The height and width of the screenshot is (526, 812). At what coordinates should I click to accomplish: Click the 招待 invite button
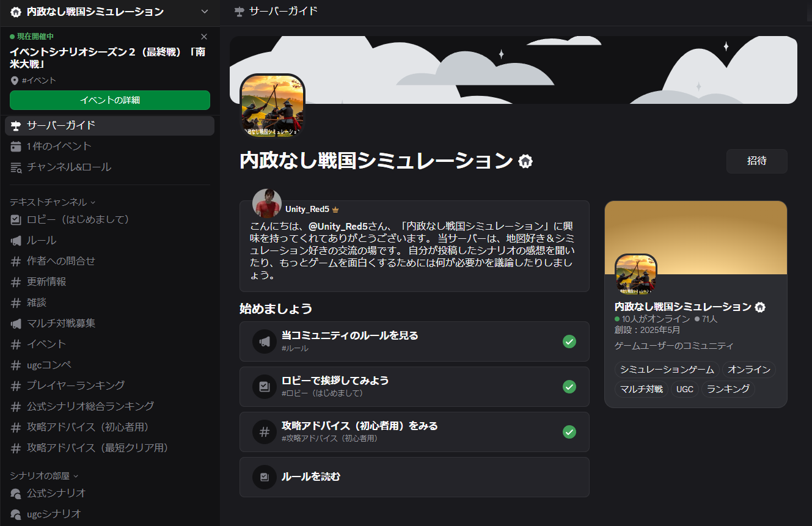point(756,161)
